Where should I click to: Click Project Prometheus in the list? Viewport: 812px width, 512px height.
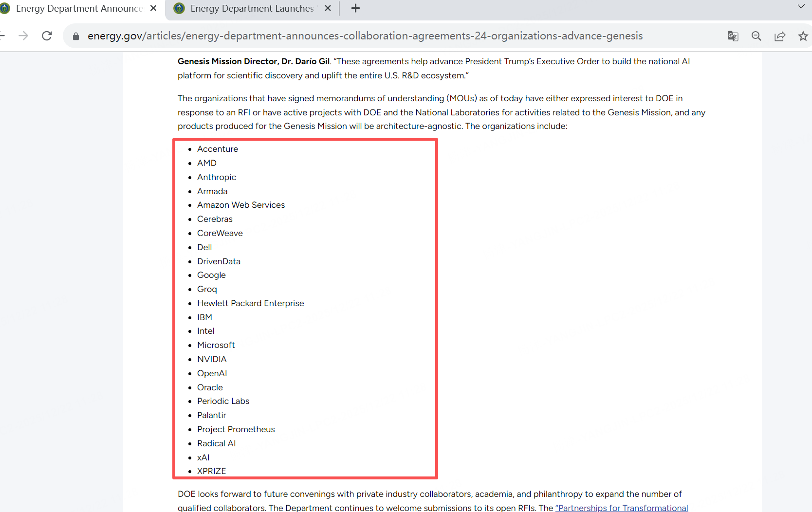pos(236,429)
